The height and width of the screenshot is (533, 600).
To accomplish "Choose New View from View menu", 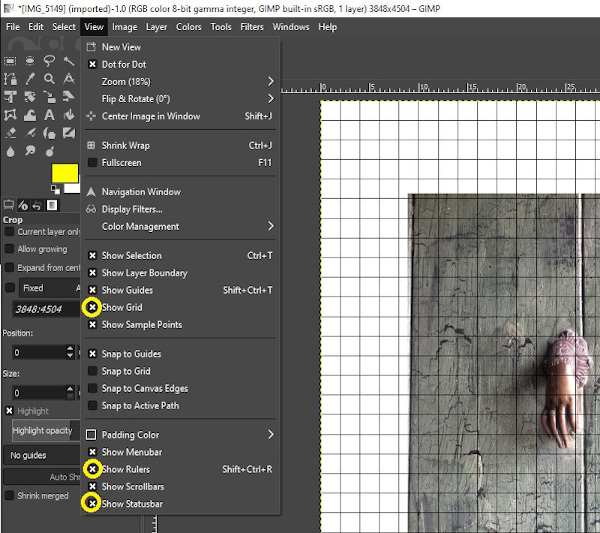I will [x=180, y=47].
